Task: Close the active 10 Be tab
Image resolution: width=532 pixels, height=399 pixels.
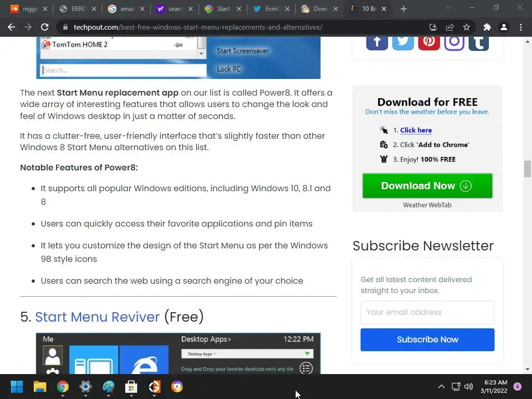Action: 384,9
